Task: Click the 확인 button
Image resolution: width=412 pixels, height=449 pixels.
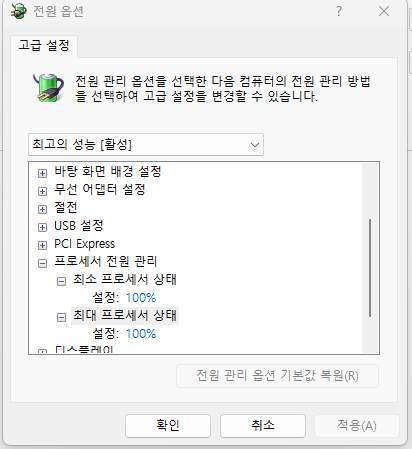Action: click(168, 426)
